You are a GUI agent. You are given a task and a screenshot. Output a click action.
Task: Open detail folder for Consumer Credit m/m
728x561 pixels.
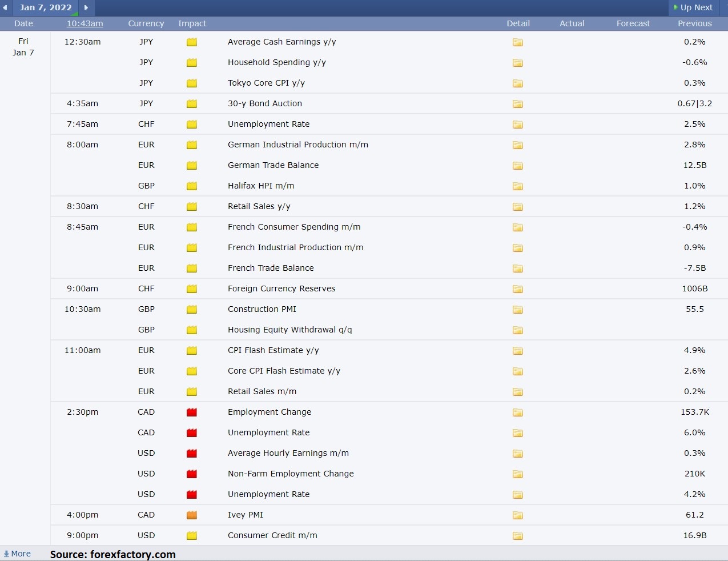518,536
